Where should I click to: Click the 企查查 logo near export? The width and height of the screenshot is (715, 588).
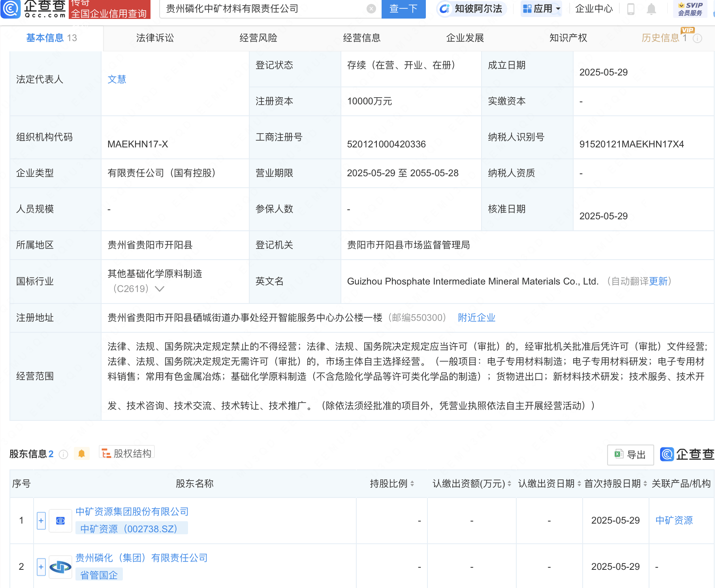(687, 454)
